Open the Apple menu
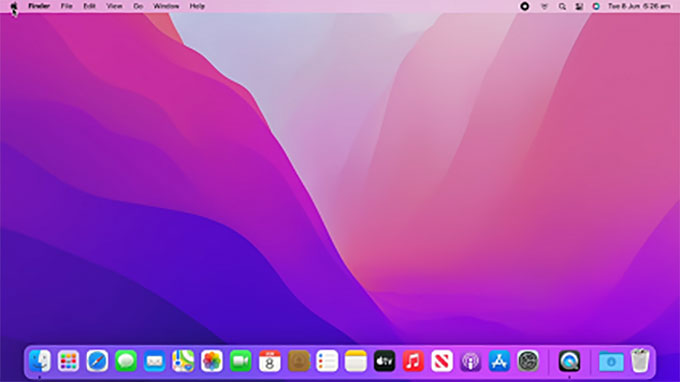 coord(13,6)
